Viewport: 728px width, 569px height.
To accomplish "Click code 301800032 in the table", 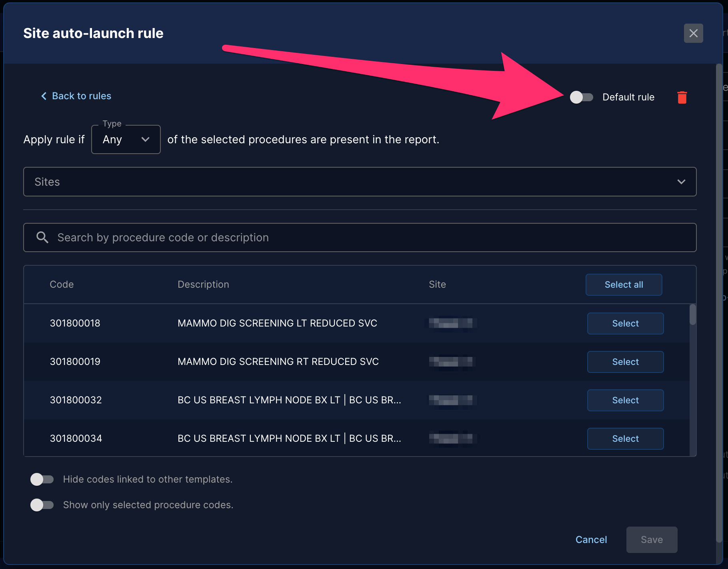I will pyautogui.click(x=76, y=400).
